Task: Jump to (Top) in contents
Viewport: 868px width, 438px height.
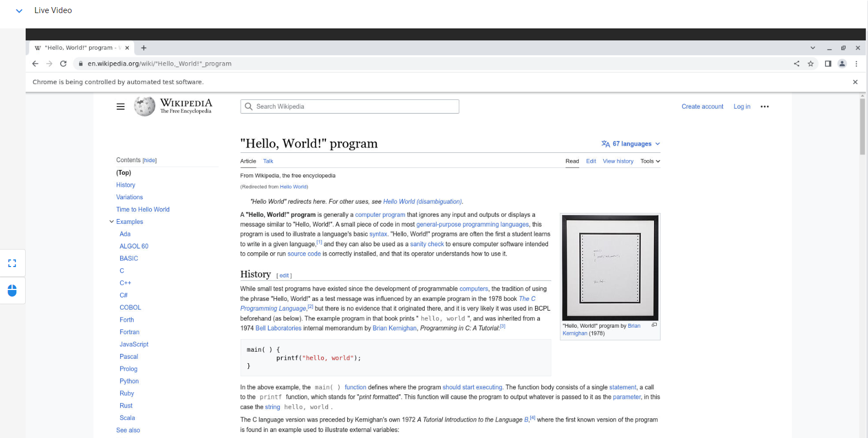Action: pyautogui.click(x=123, y=173)
